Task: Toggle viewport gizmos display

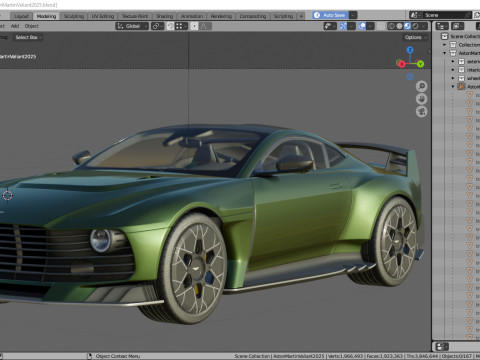Action: [343, 26]
